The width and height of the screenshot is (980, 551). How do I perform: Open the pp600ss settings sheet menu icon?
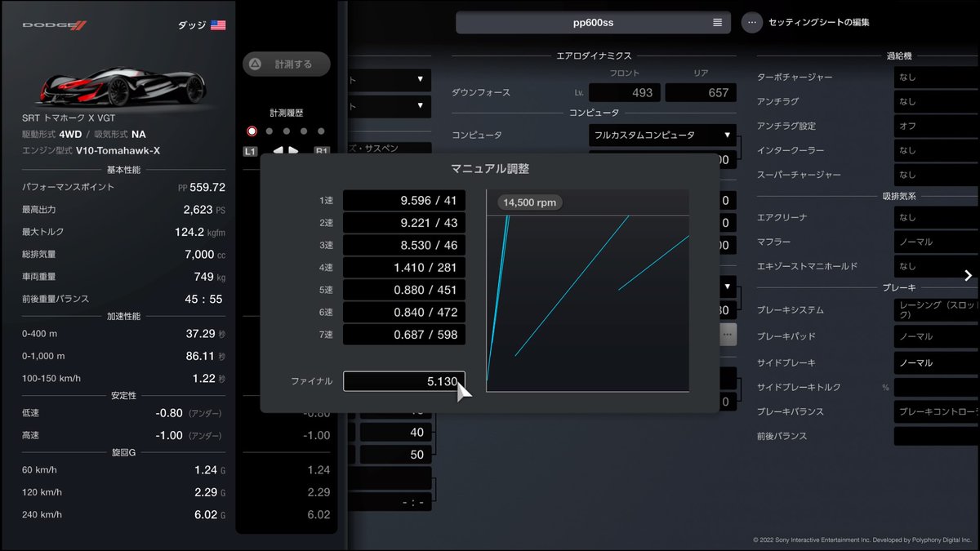point(717,22)
